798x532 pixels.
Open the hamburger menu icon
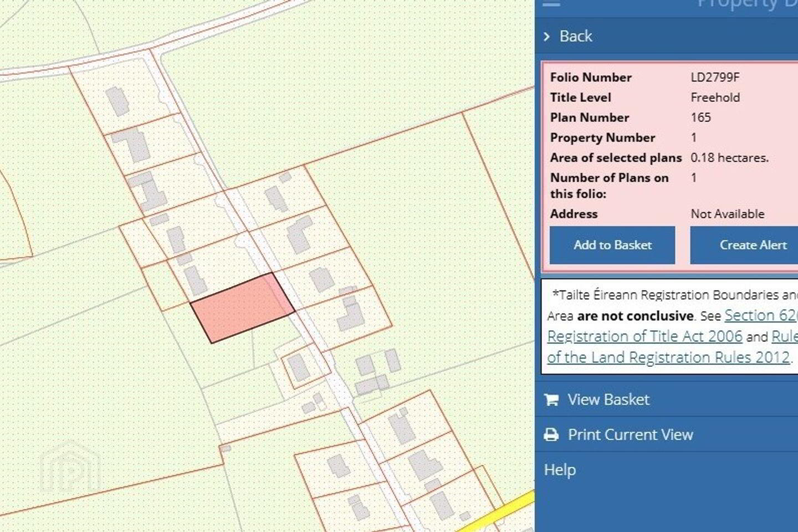point(551,3)
